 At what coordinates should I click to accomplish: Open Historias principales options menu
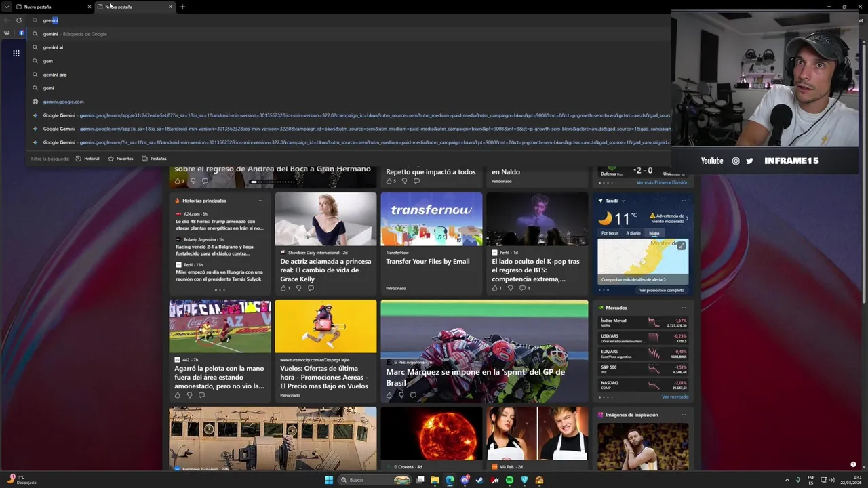coord(260,201)
